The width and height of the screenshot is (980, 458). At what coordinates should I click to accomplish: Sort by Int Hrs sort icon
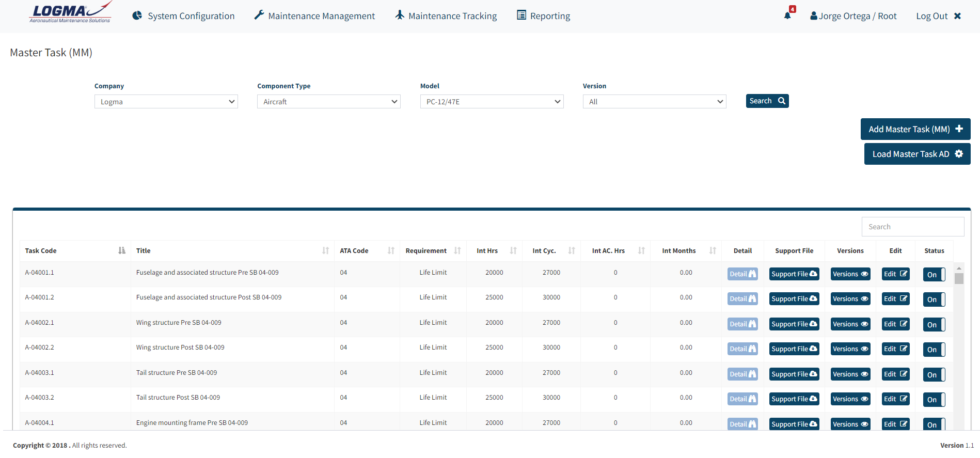(513, 250)
